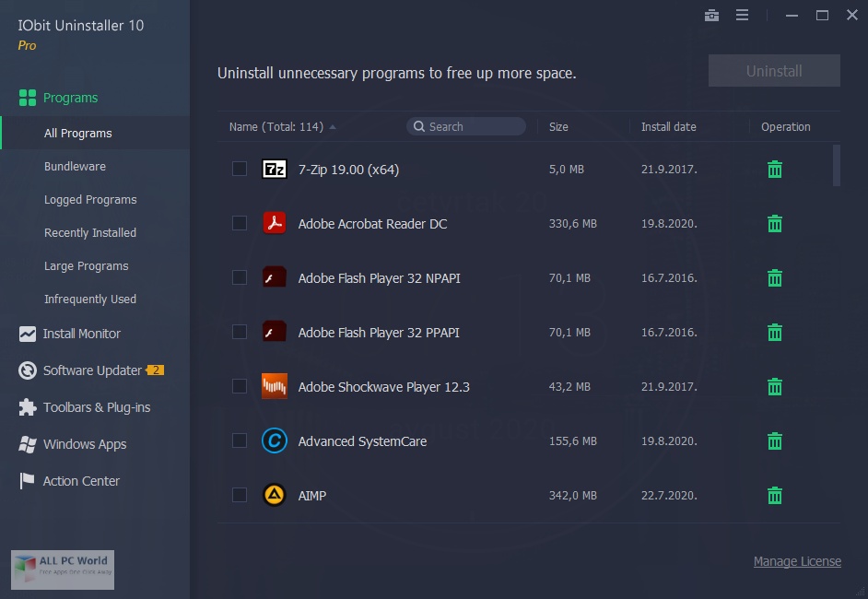Image resolution: width=868 pixels, height=599 pixels.
Task: Click the Toolbars & Plug-ins puzzle icon
Action: pos(27,407)
